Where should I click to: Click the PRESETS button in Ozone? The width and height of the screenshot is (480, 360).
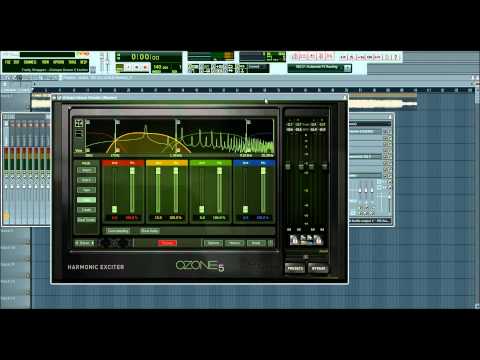tap(295, 268)
